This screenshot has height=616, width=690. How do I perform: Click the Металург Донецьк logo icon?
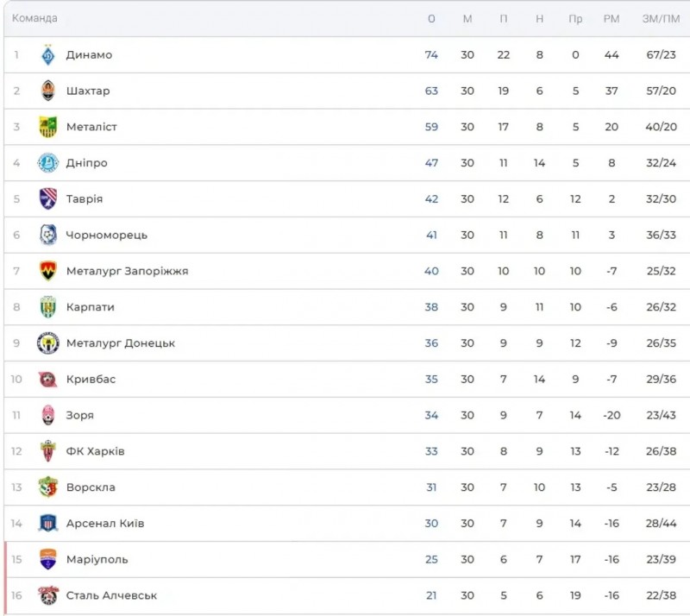tap(48, 343)
